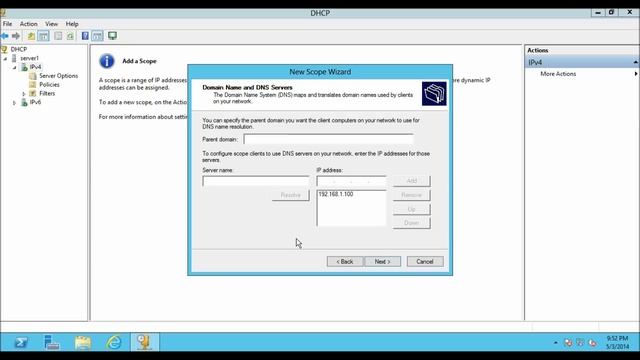Screen dimensions: 640x360
Task: Open Server Manager from the taskbar
Action: 52,342
